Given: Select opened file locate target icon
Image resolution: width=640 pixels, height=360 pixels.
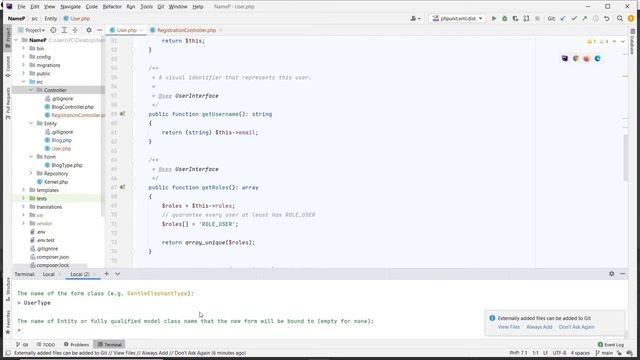Looking at the screenshot, I should [x=53, y=30].
